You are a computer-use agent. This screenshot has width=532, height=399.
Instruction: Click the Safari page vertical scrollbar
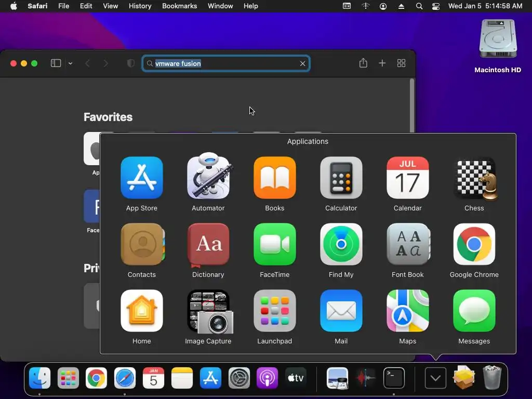pos(412,105)
